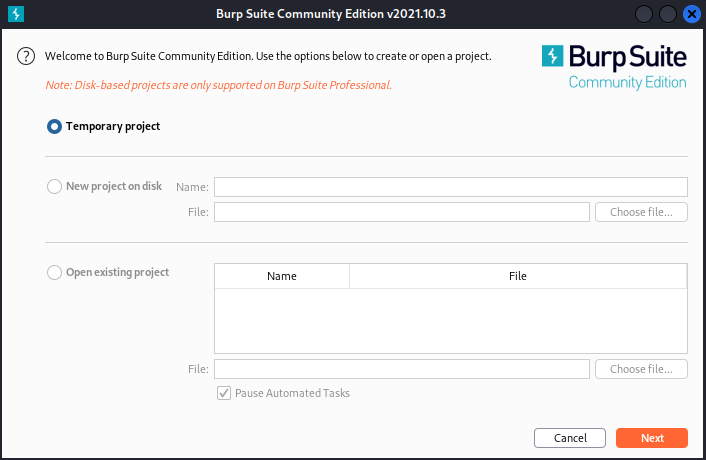The width and height of the screenshot is (706, 460).
Task: Select the New project on disk option
Action: tap(54, 186)
